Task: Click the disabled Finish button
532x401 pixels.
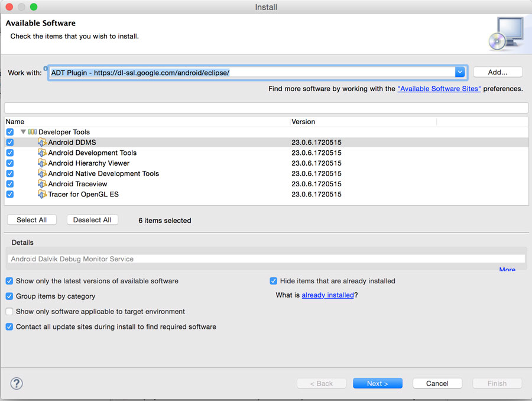Action: point(497,383)
